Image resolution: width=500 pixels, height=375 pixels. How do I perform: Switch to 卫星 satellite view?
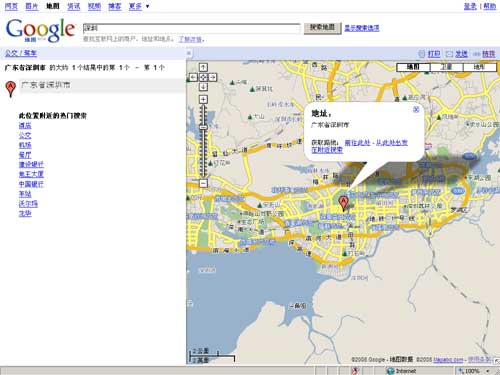click(x=446, y=67)
